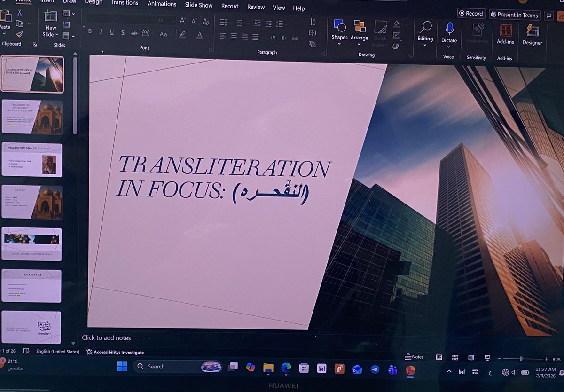Toggle bold formatting in the Font group

click(90, 32)
